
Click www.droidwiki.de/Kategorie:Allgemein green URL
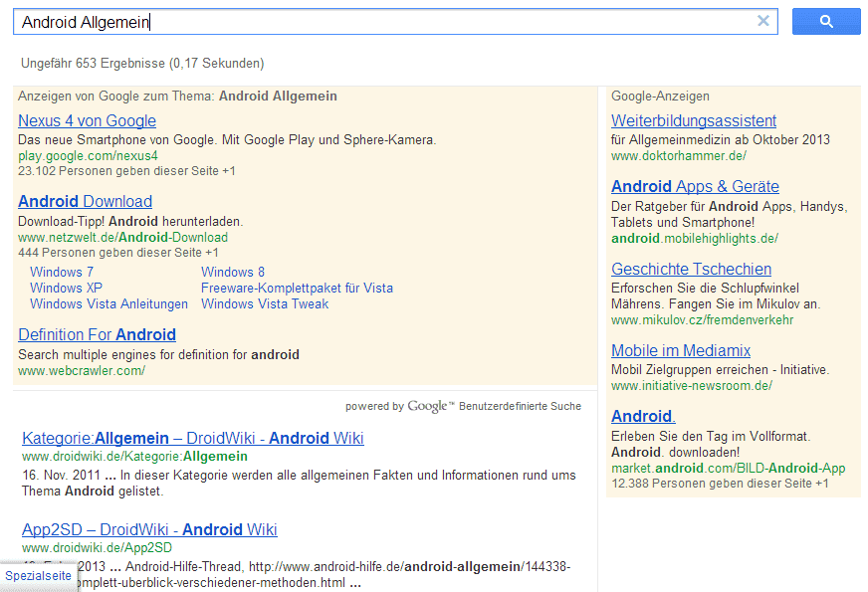[134, 457]
